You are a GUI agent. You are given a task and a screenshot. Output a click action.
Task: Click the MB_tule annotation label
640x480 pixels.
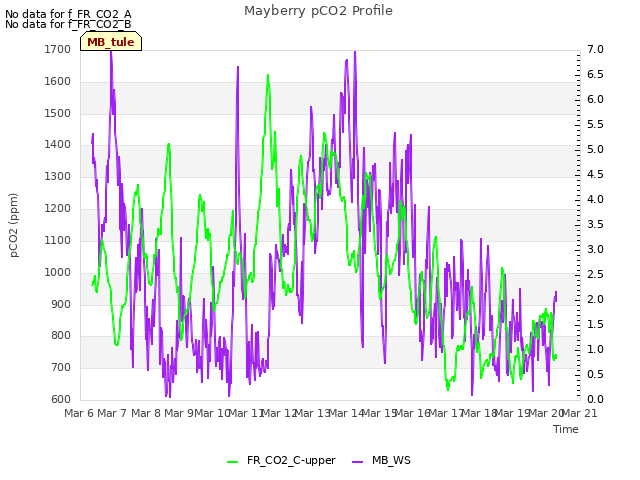[x=111, y=42]
